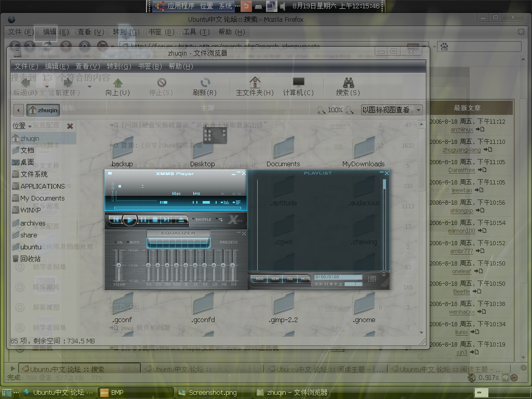
Task: Open the Firefox Help menu
Action: coord(232,32)
